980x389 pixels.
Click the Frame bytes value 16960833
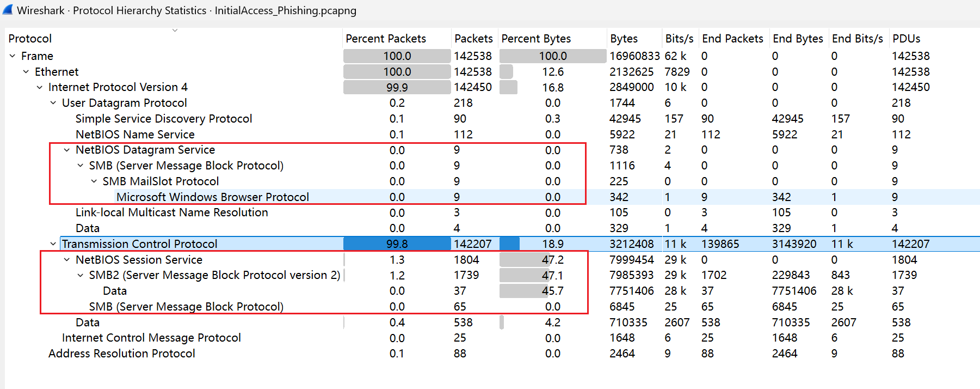pyautogui.click(x=634, y=56)
